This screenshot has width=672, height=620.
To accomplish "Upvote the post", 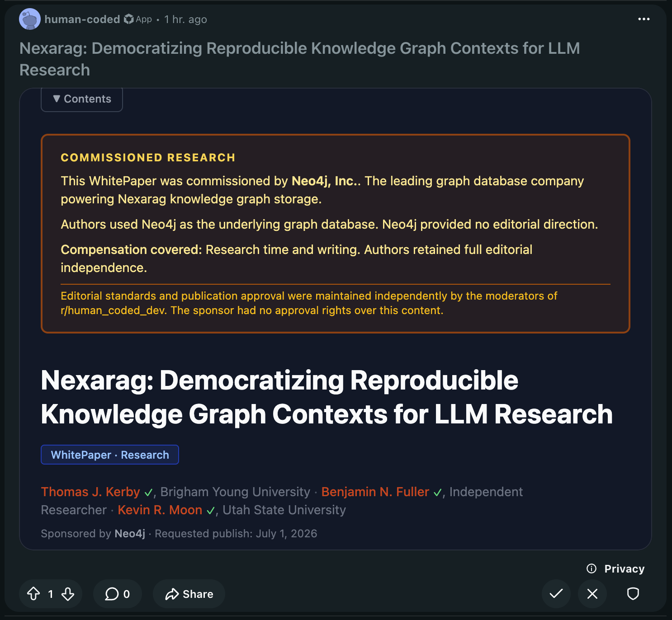I will click(34, 594).
